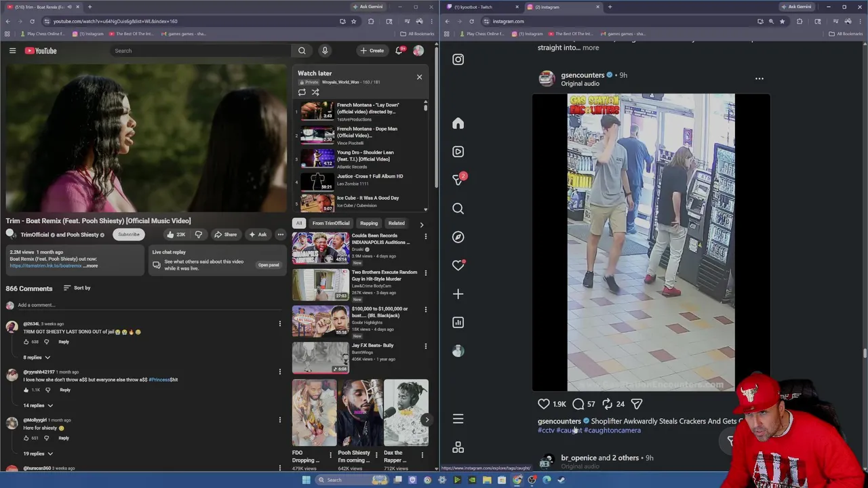The height and width of the screenshot is (488, 868).
Task: Play French Montana Lay Down playlist item
Action: tap(358, 110)
